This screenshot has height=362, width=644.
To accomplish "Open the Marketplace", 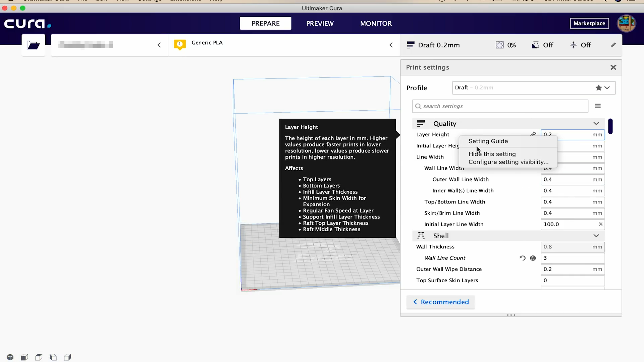I will click(589, 23).
